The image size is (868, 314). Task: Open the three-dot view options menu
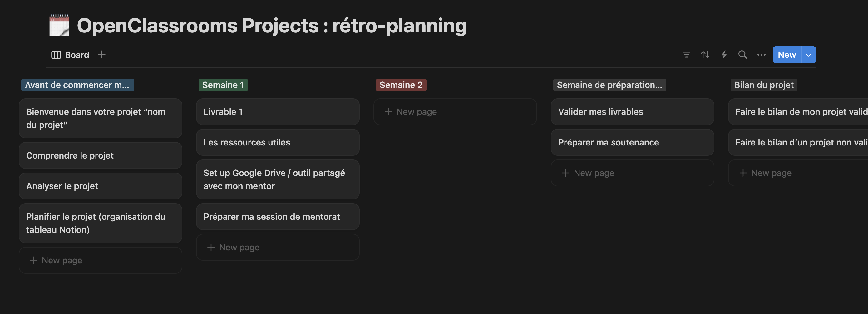(761, 55)
